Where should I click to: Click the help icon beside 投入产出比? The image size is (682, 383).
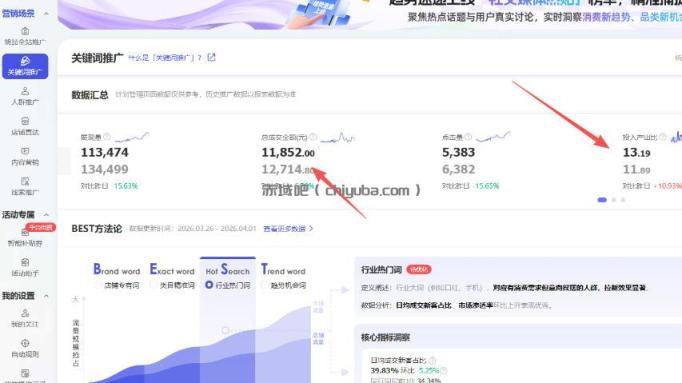pos(662,137)
